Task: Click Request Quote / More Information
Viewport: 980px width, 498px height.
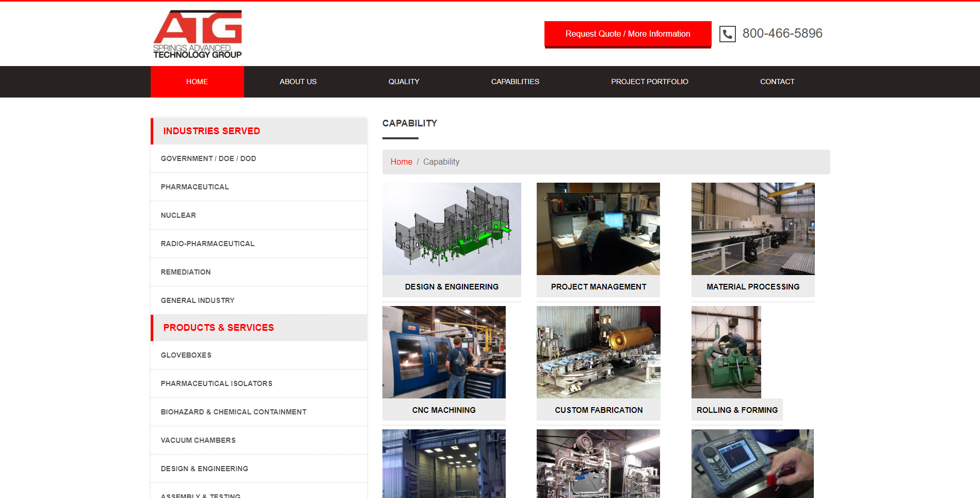Action: [x=628, y=34]
